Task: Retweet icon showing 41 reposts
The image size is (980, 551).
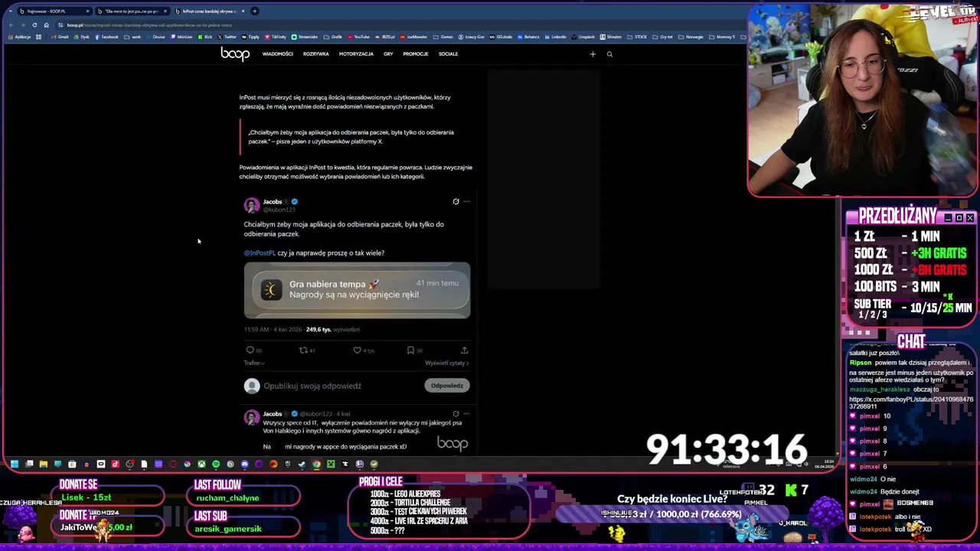Action: pyautogui.click(x=303, y=350)
